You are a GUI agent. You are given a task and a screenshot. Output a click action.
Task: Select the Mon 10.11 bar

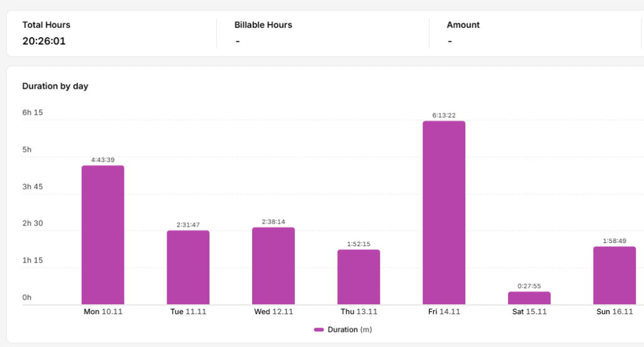click(x=103, y=235)
